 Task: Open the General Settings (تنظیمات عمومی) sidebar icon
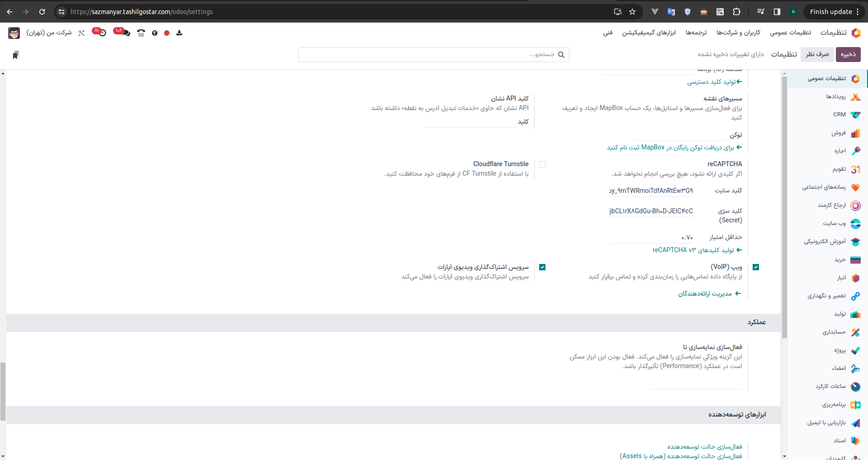[x=855, y=79]
